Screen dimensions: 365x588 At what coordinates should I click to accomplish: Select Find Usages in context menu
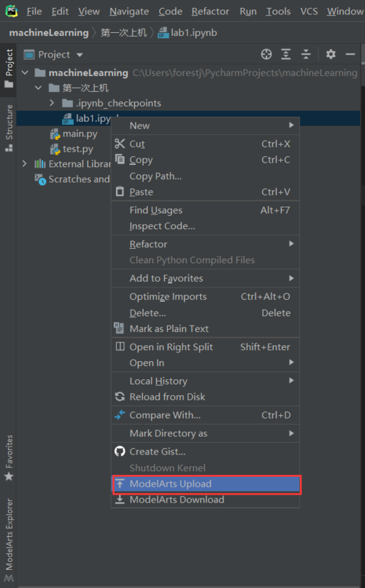[x=205, y=210]
